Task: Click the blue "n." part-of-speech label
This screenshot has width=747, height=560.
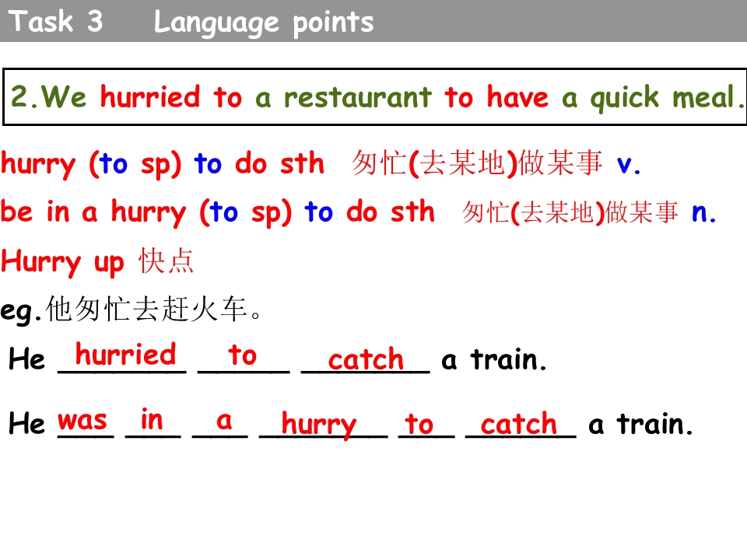Action: coord(704,212)
